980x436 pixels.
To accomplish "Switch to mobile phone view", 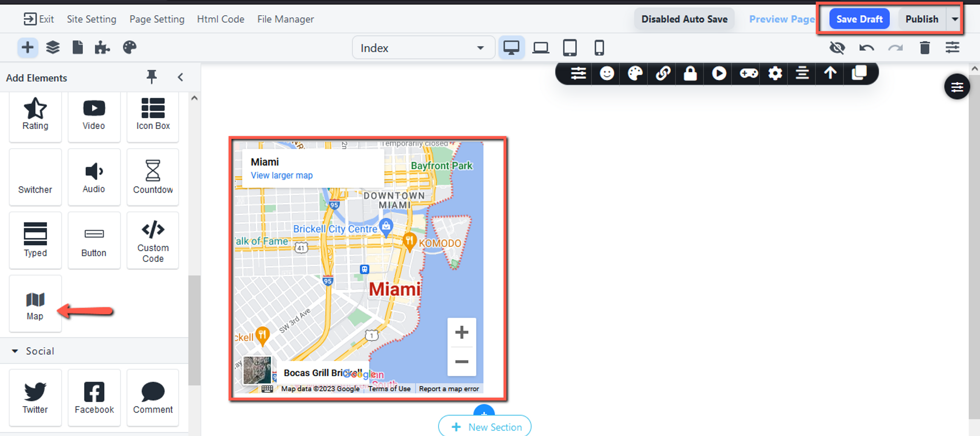I will click(599, 48).
